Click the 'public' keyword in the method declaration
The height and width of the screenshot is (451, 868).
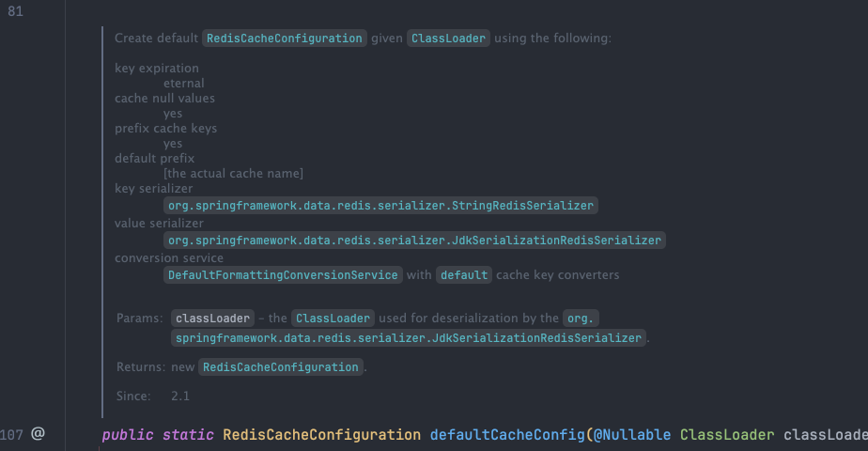pos(128,435)
